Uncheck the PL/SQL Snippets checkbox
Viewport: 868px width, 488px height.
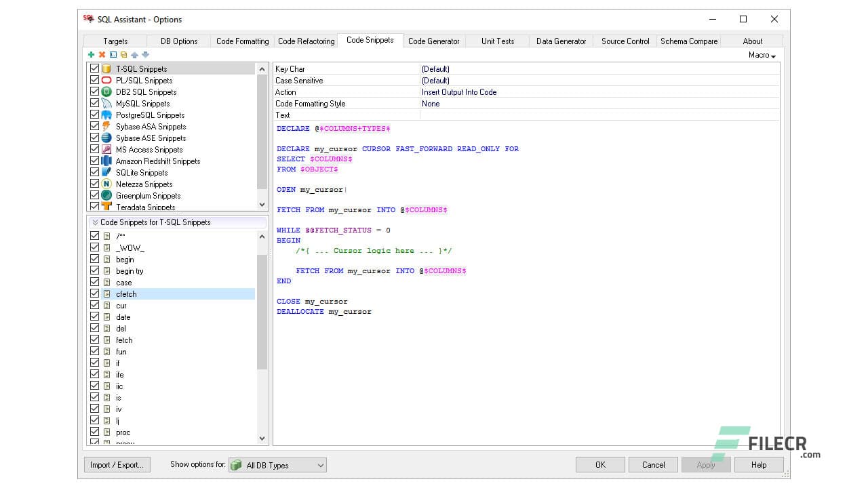tap(94, 80)
